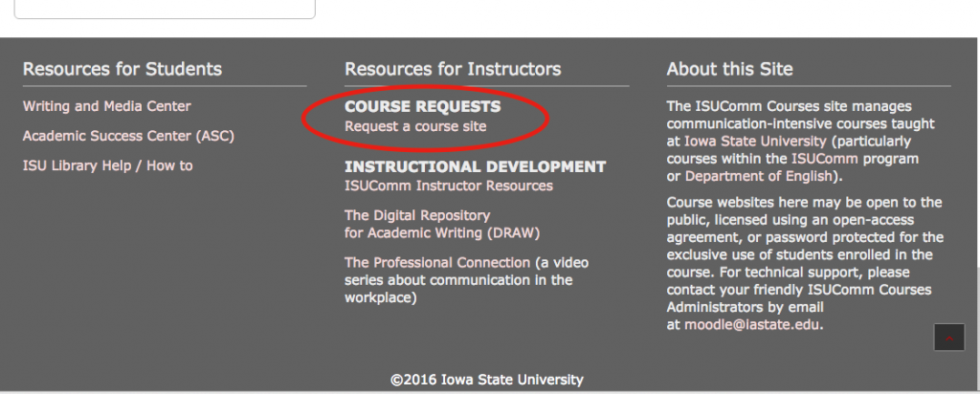
Task: Open the Writing and Media Center link
Action: tap(107, 106)
